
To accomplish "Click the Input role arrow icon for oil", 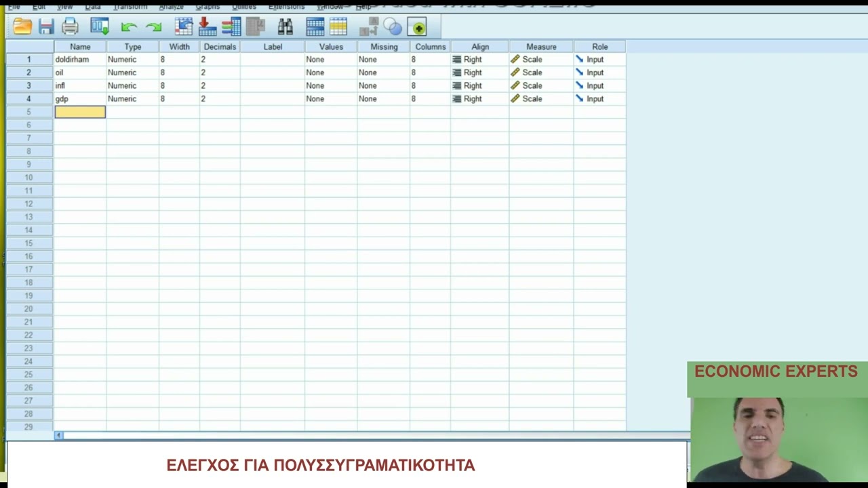I will click(579, 73).
